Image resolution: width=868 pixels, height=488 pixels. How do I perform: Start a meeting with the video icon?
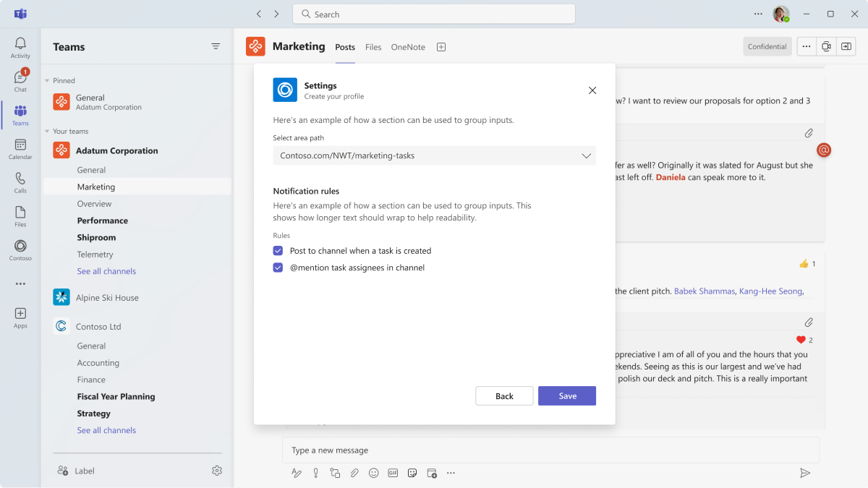(826, 46)
